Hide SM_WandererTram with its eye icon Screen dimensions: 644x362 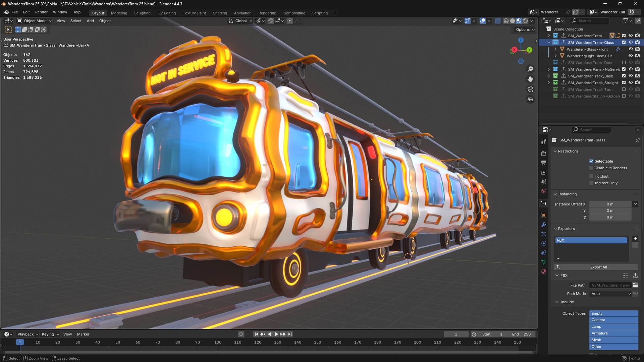pyautogui.click(x=631, y=36)
